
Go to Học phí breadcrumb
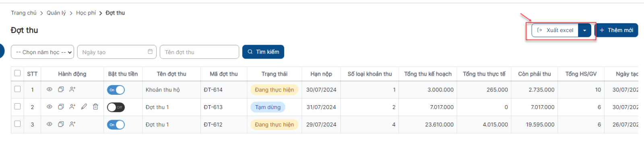point(86,13)
